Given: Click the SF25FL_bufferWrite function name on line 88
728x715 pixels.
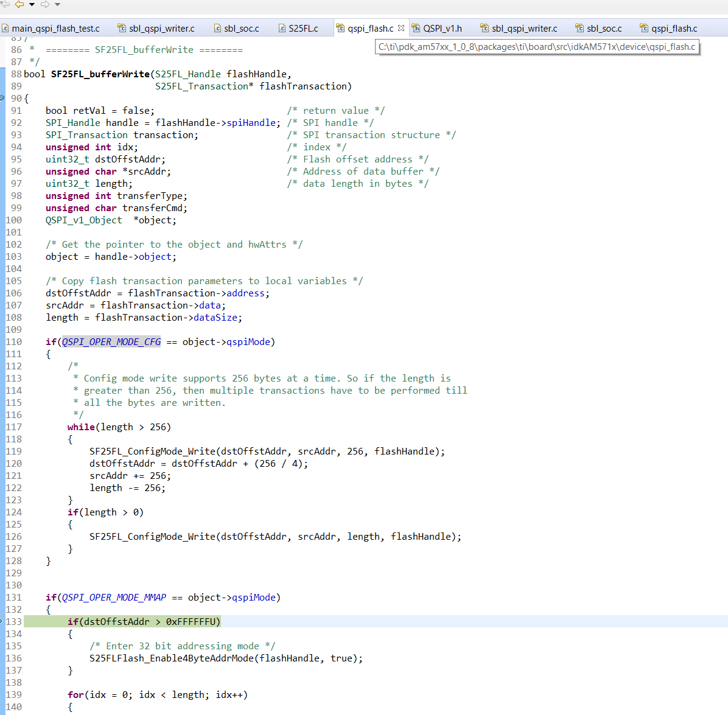Looking at the screenshot, I should pos(100,74).
